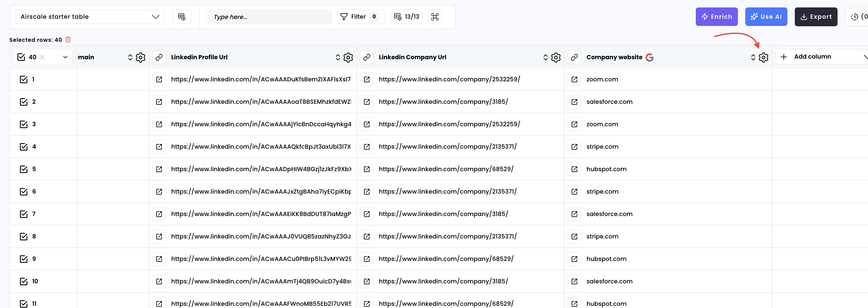Open settings gear of Linkedin Profile Url column
This screenshot has width=868, height=308.
[348, 57]
